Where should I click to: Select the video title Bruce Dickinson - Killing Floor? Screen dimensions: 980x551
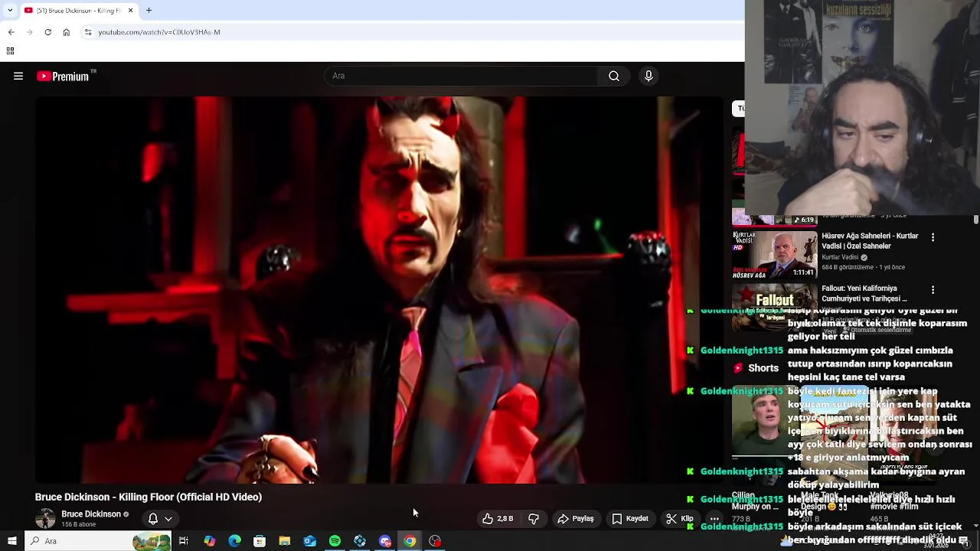pyautogui.click(x=149, y=497)
